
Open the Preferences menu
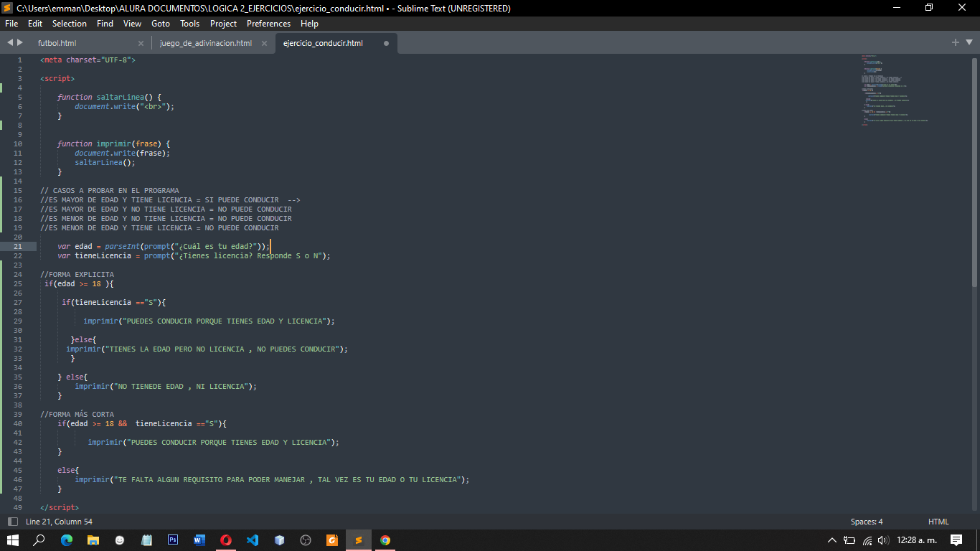coord(268,24)
